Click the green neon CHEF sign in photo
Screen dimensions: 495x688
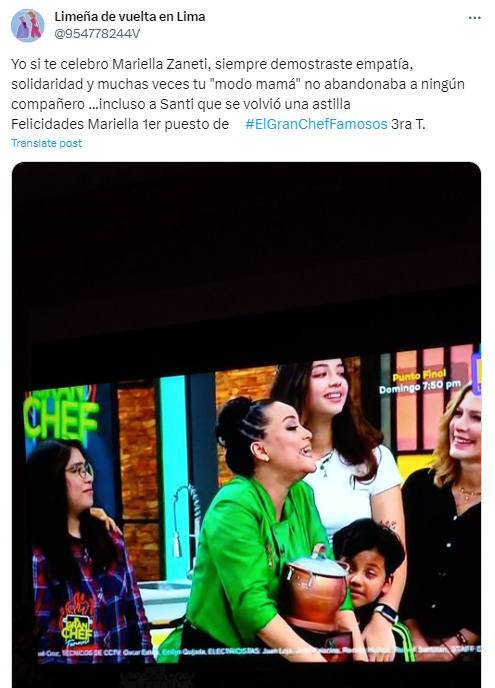pyautogui.click(x=61, y=415)
